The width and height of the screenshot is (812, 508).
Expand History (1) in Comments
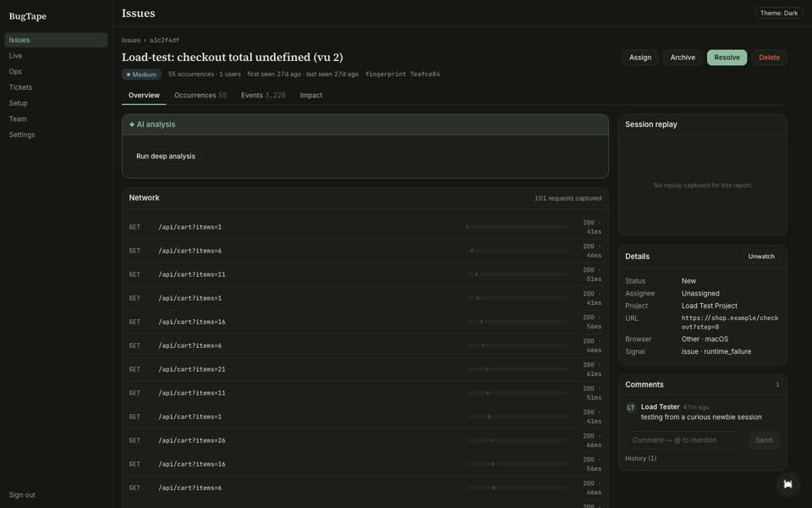pos(640,458)
